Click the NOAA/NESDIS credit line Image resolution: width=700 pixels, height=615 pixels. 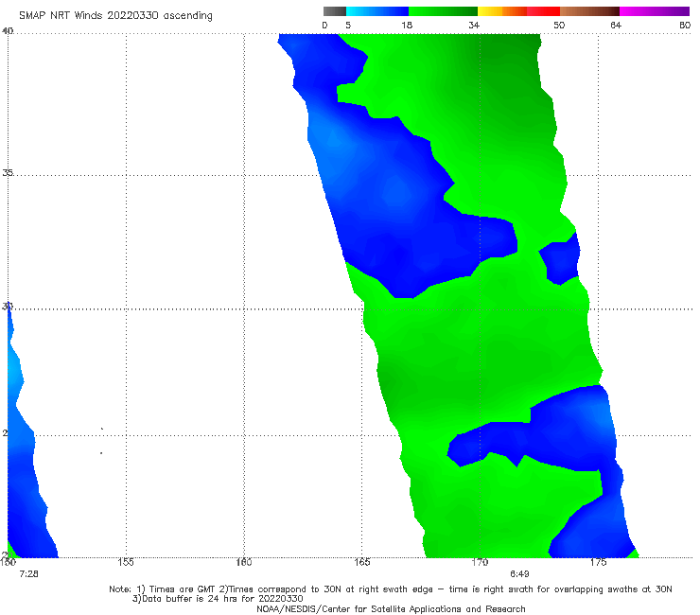click(x=391, y=609)
